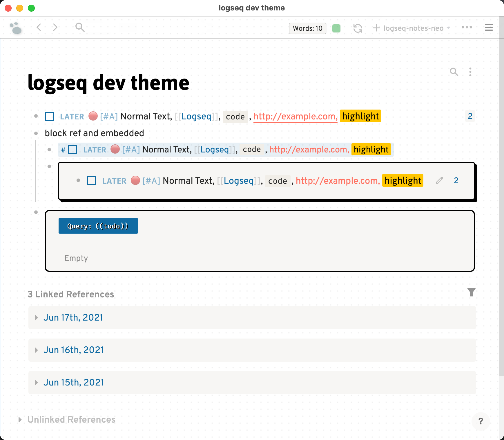Image resolution: width=504 pixels, height=440 pixels.
Task: Open the Jun 17th, 2021 journal page
Action: pos(73,317)
